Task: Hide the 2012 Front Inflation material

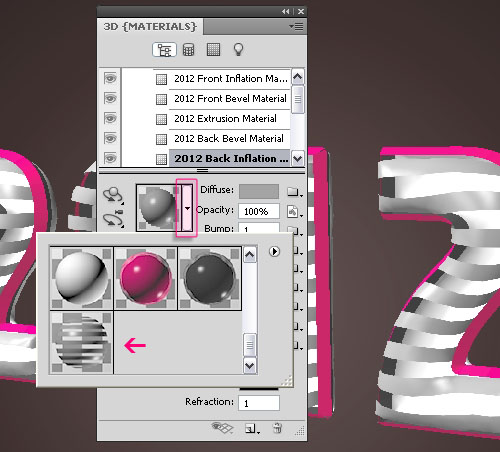Action: [x=110, y=79]
